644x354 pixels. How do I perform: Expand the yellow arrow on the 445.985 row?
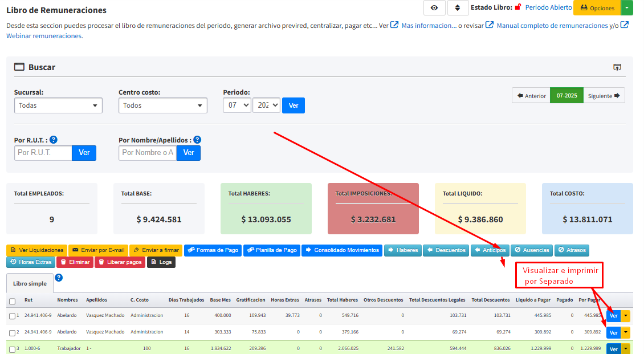coord(625,316)
